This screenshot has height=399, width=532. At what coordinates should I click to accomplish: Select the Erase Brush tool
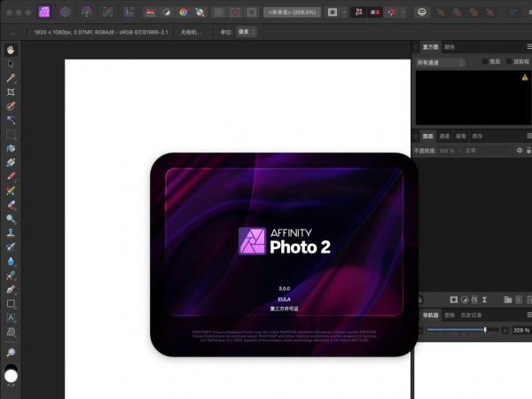pyautogui.click(x=11, y=205)
